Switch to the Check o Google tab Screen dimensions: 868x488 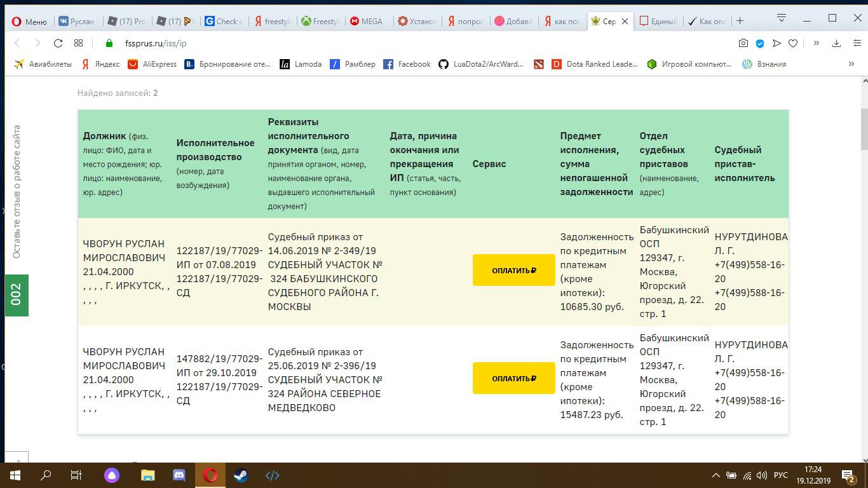pos(224,21)
